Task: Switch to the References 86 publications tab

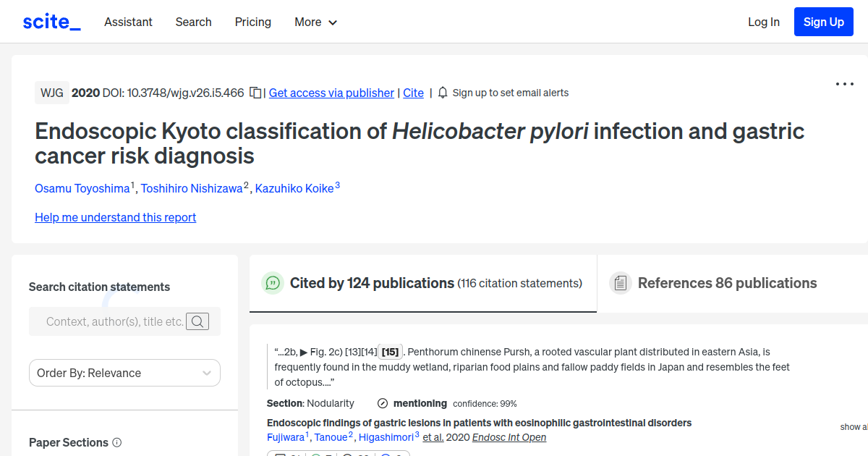Action: point(727,282)
